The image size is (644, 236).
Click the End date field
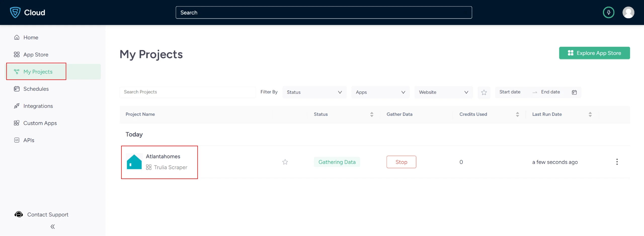point(550,92)
